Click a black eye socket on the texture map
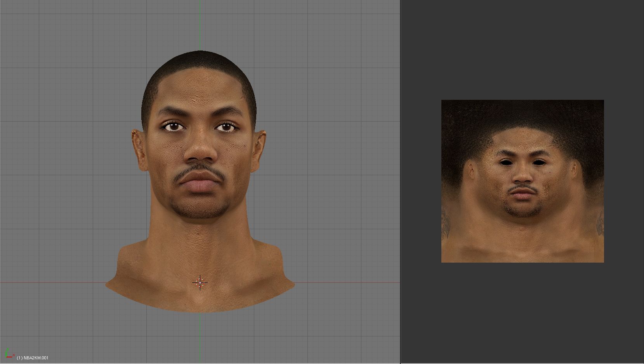The image size is (644, 364). [506, 162]
